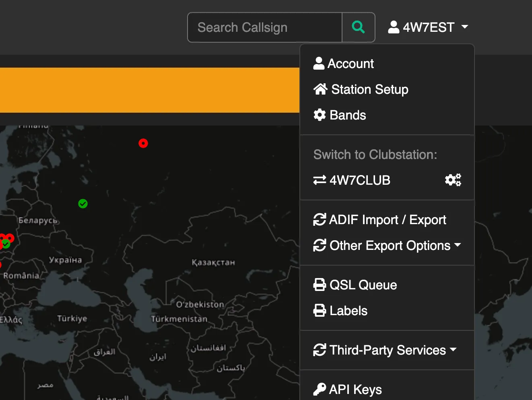
Task: Open the Account menu item
Action: click(351, 64)
